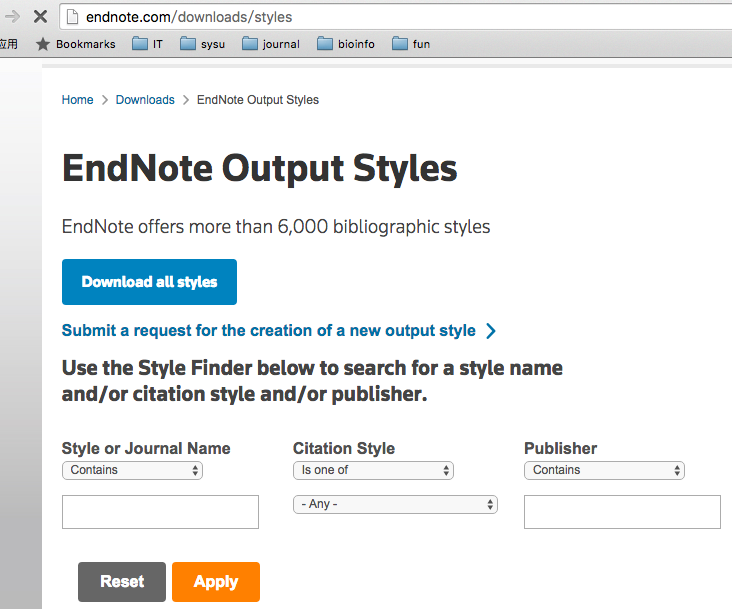Focus the Style or Journal Name text field

pos(160,512)
